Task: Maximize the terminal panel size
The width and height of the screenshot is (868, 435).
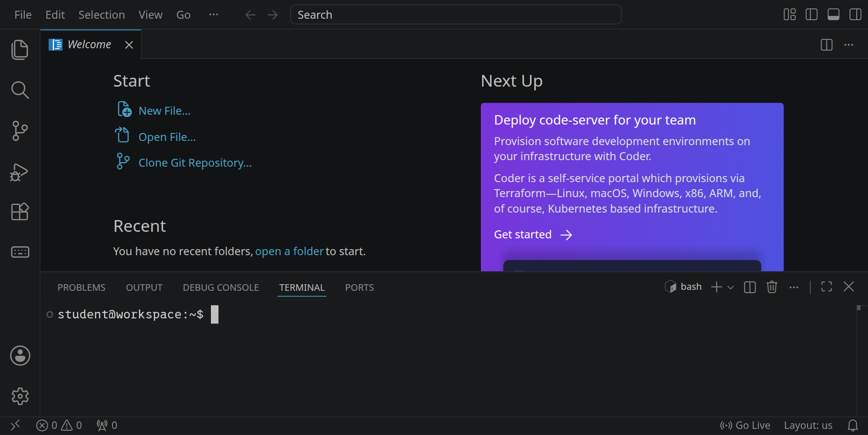Action: tap(827, 287)
